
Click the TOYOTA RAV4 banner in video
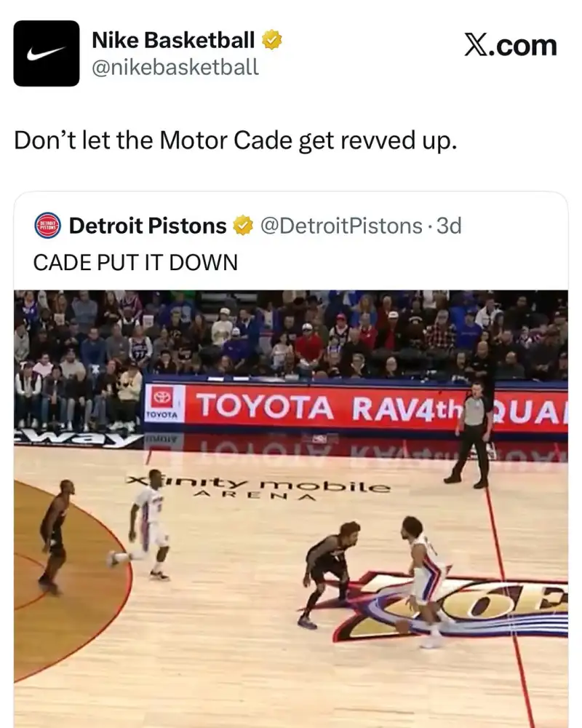point(356,407)
